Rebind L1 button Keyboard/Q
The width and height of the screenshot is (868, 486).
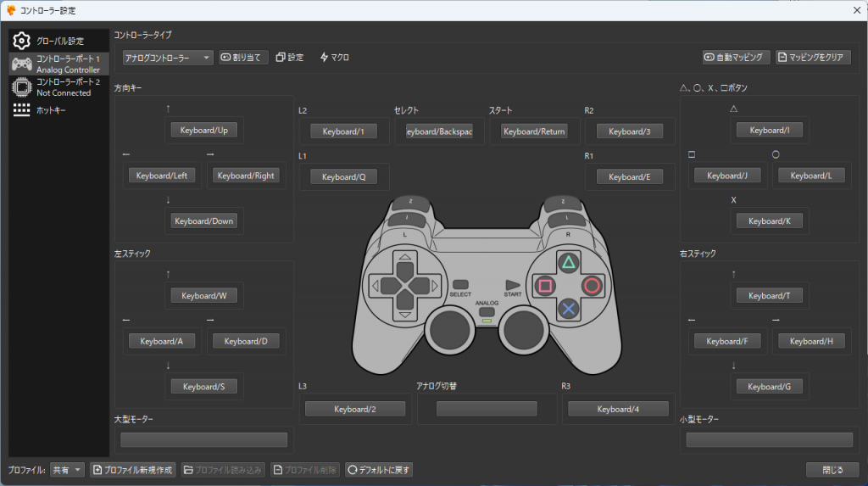pos(343,176)
